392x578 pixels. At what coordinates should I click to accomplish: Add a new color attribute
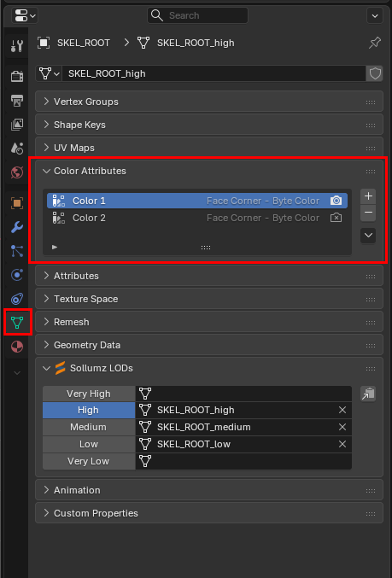pos(368,196)
